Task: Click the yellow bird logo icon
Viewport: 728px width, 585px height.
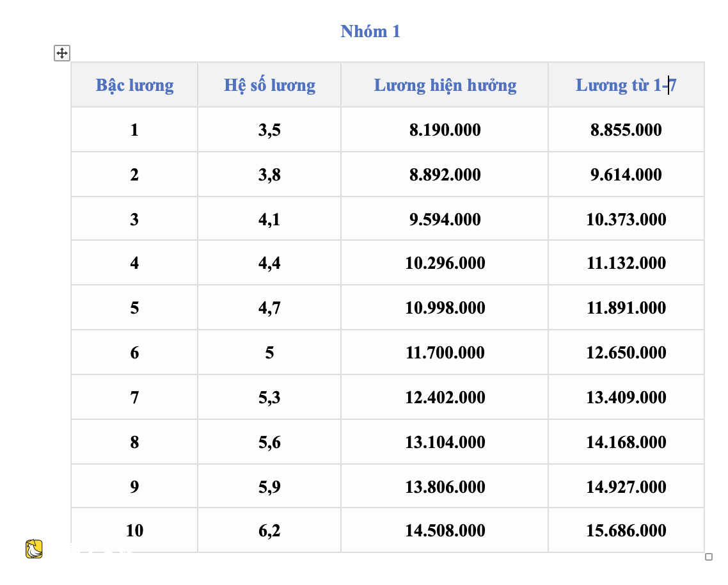Action: pyautogui.click(x=34, y=549)
